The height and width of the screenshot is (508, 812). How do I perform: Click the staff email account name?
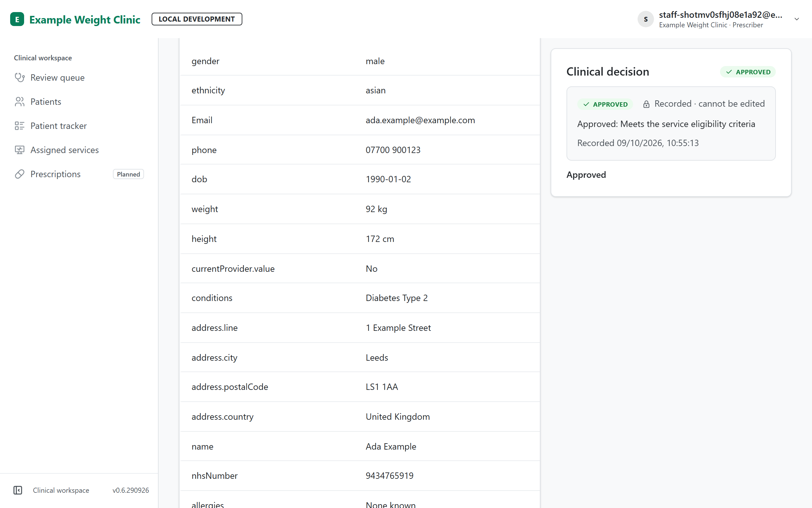point(720,15)
